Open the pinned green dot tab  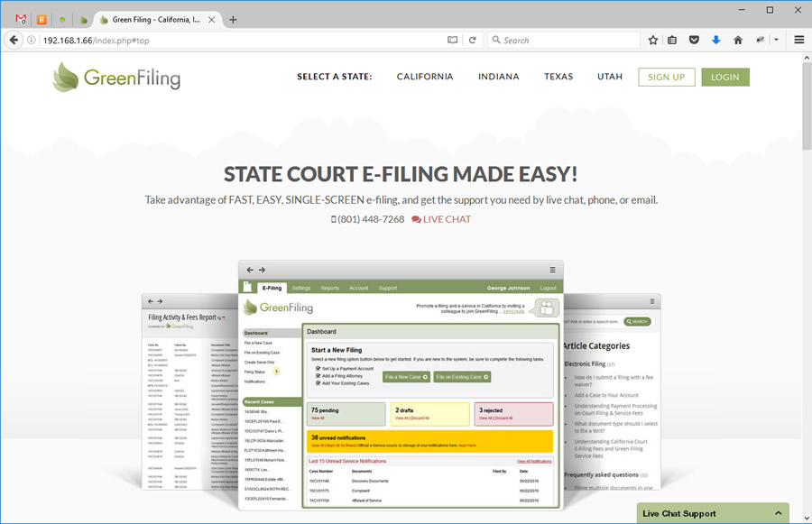click(62, 20)
